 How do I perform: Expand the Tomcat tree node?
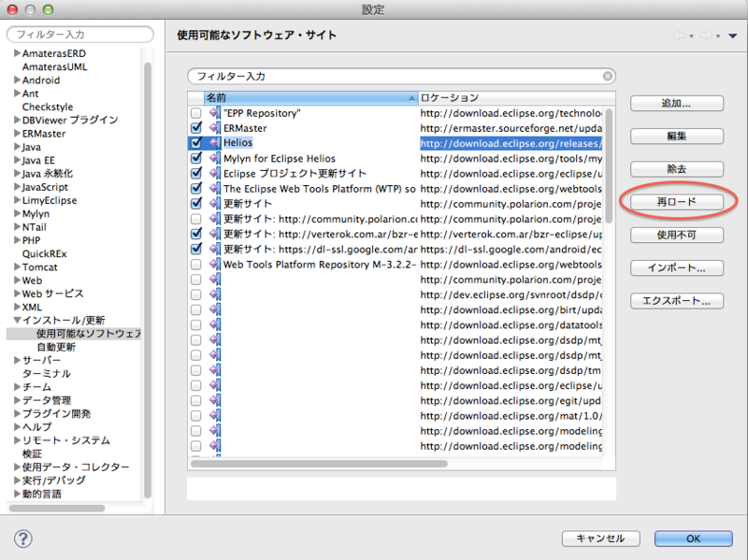(x=17, y=266)
